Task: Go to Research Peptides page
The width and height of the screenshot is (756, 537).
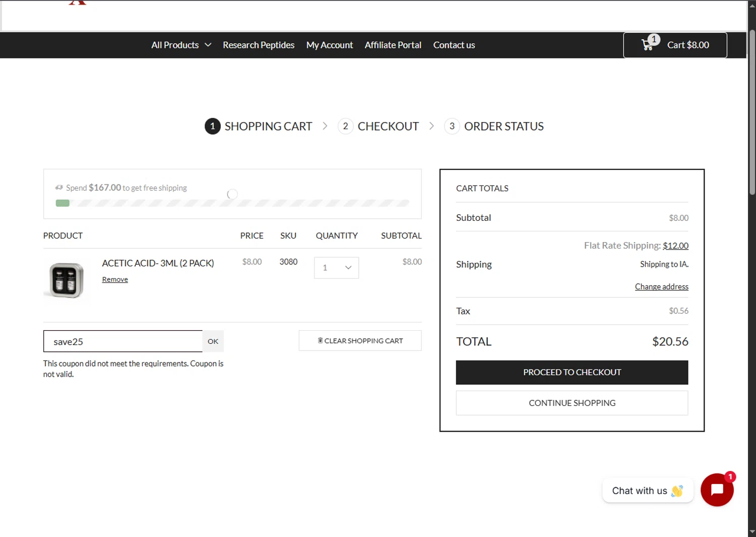Action: click(x=259, y=45)
